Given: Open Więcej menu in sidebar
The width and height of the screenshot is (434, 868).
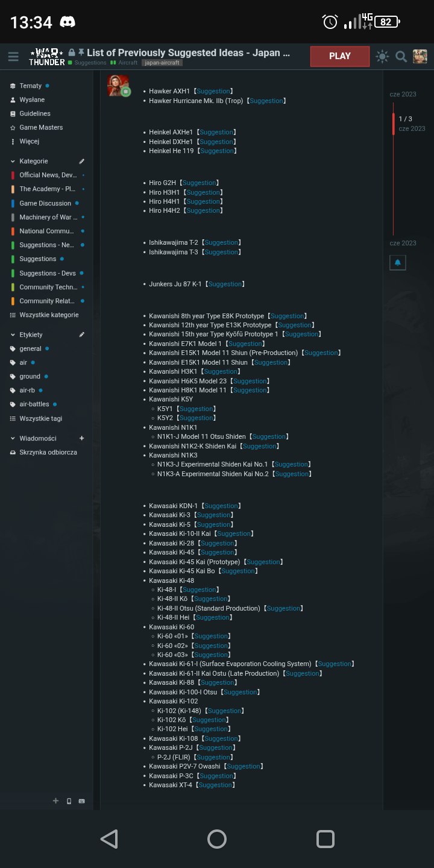Looking at the screenshot, I should pyautogui.click(x=29, y=142).
